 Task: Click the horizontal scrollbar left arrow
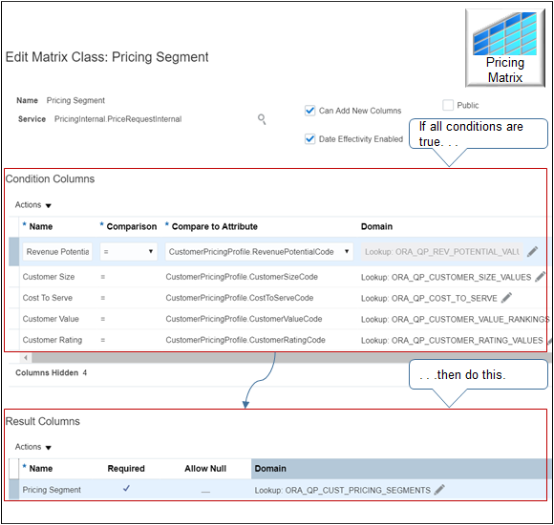click(x=25, y=358)
